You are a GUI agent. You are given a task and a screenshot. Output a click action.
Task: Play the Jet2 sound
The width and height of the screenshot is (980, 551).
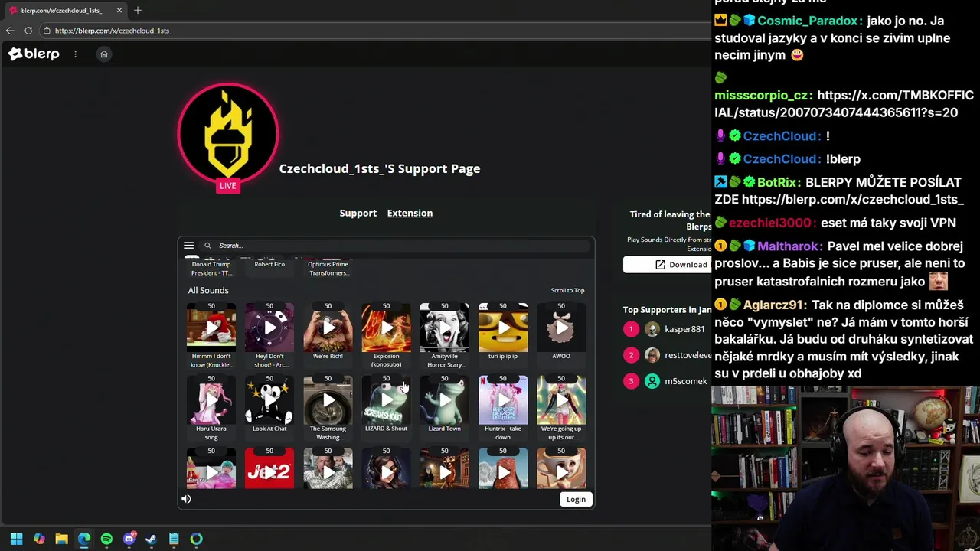(x=269, y=471)
